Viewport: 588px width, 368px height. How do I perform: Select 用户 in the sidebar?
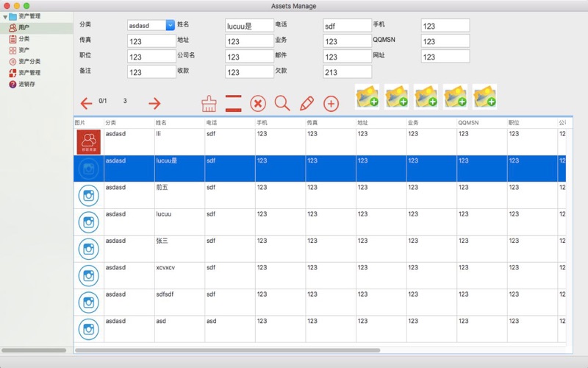(24, 27)
